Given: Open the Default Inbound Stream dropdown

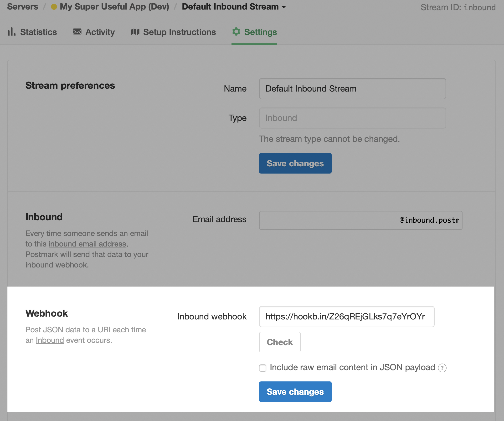Looking at the screenshot, I should [x=284, y=7].
